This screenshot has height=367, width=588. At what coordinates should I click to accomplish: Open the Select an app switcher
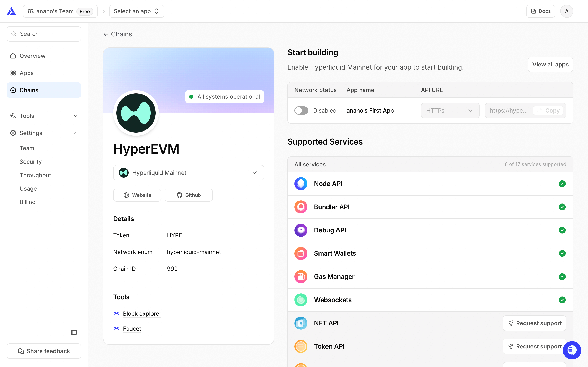coord(137,11)
